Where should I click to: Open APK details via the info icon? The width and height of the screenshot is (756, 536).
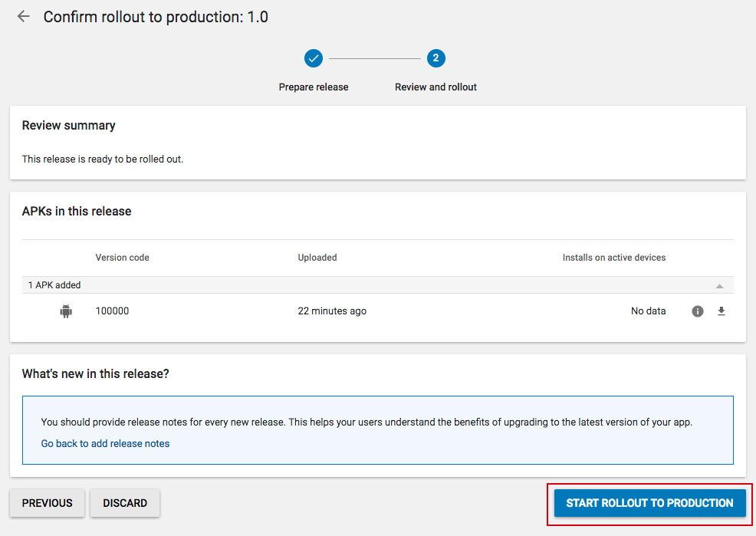point(698,311)
